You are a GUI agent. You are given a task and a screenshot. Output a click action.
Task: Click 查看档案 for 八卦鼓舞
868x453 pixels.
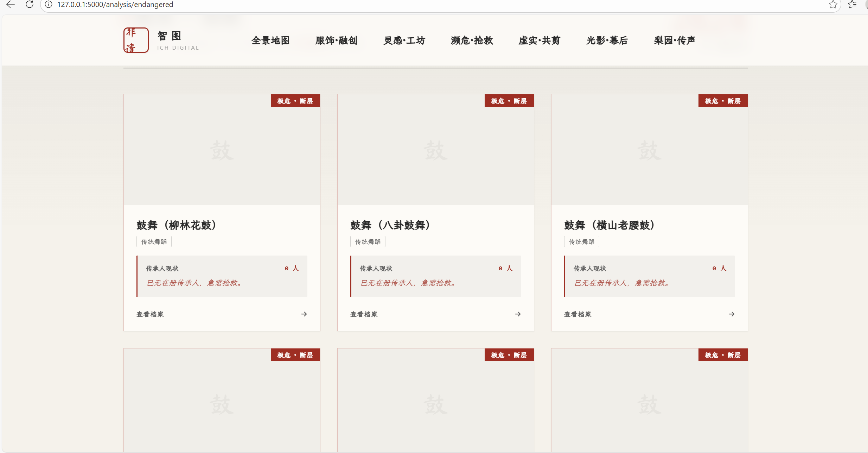tap(364, 314)
